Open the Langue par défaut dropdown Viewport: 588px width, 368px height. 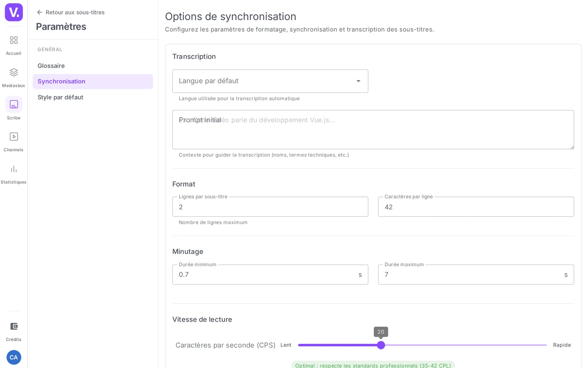tap(270, 81)
